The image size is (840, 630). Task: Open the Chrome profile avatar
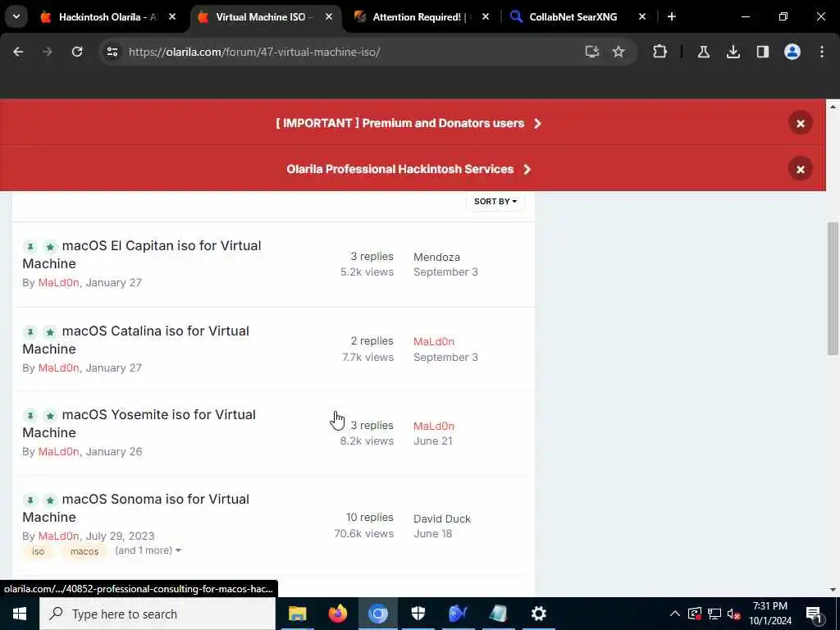tap(792, 52)
